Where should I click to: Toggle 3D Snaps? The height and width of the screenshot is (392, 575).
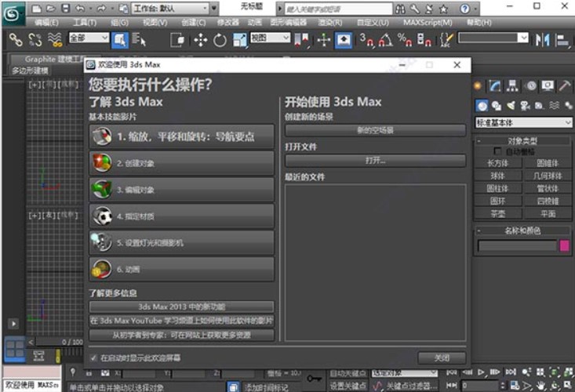point(366,39)
